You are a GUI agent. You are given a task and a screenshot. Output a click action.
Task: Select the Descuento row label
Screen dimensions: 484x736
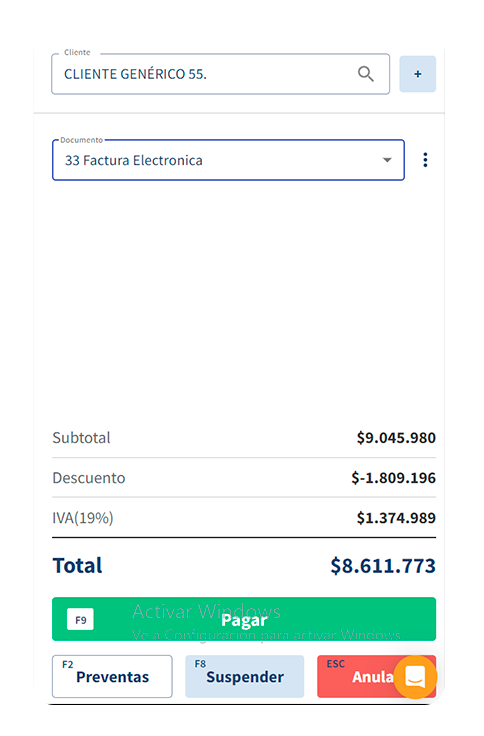(x=89, y=478)
